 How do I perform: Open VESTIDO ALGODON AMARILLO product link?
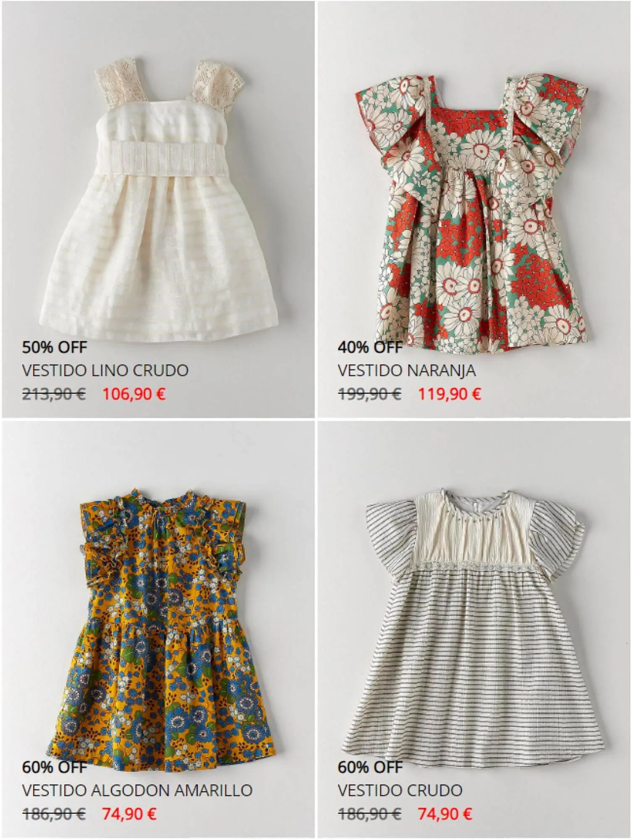point(137,790)
